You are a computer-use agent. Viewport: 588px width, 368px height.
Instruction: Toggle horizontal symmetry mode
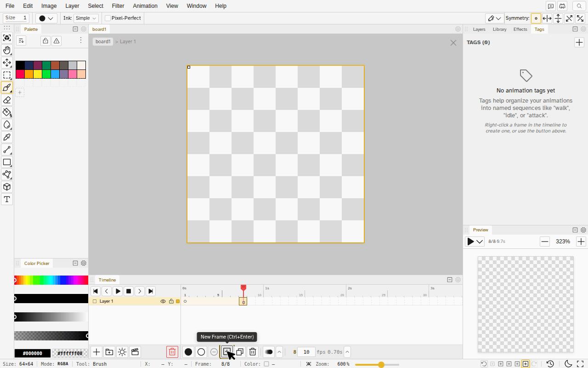tap(547, 18)
